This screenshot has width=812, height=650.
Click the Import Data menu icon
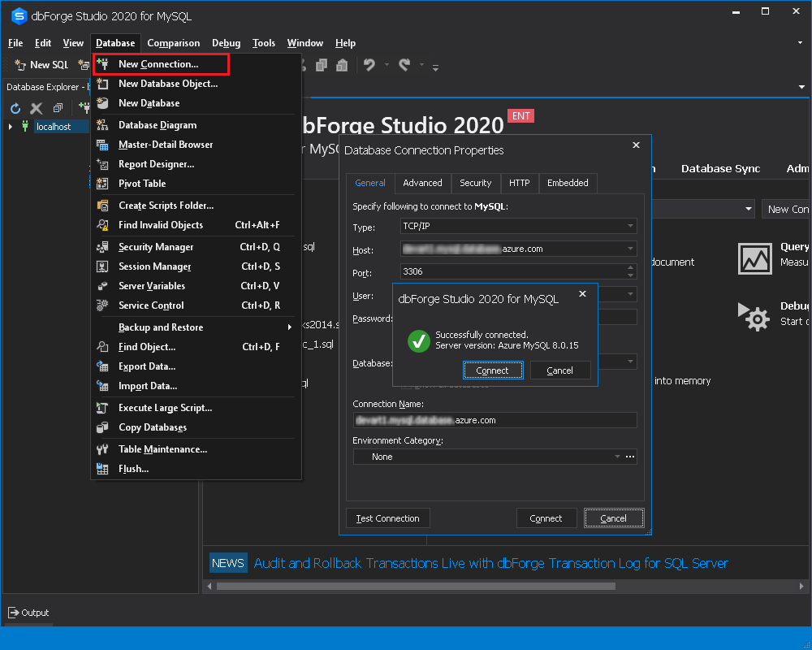tap(102, 386)
